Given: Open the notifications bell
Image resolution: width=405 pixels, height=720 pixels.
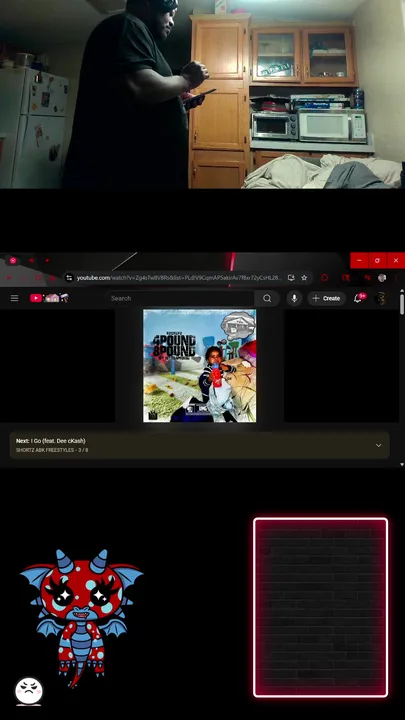Looking at the screenshot, I should tap(359, 298).
